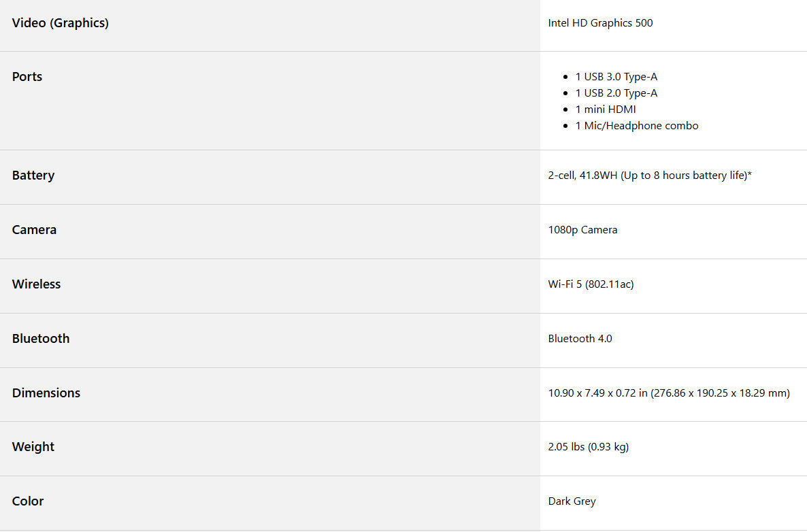
Task: Click the 2.05 lbs (0.93 kg) value
Action: pos(589,447)
